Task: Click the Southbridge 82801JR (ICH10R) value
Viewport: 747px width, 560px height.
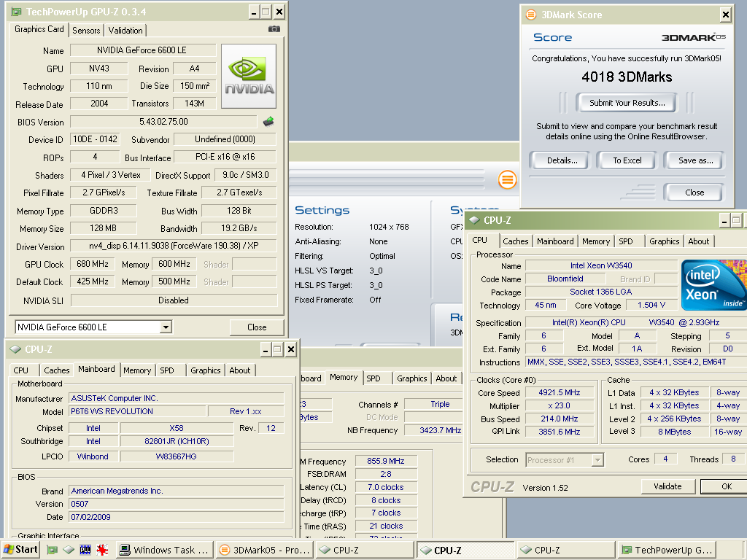Action: [x=177, y=441]
